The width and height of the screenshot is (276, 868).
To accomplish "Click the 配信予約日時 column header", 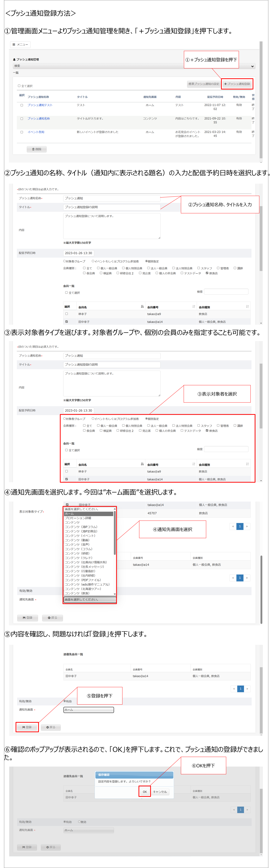I will click(215, 97).
